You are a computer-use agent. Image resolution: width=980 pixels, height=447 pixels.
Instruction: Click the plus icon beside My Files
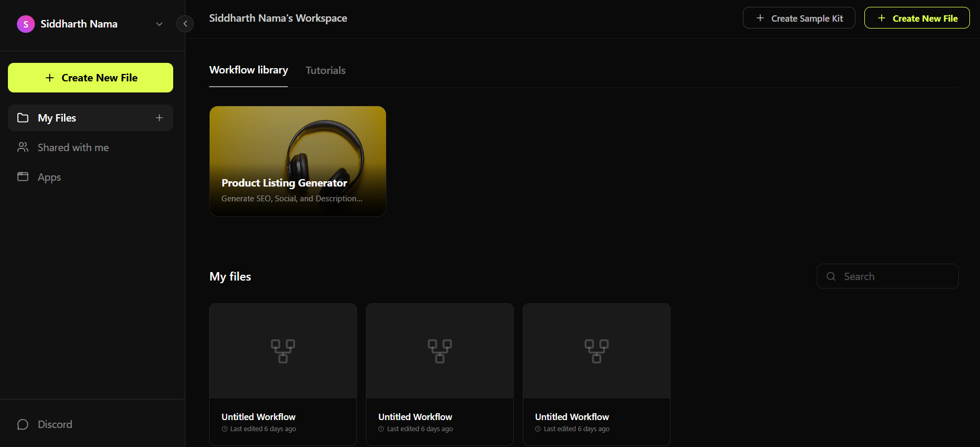click(x=159, y=118)
